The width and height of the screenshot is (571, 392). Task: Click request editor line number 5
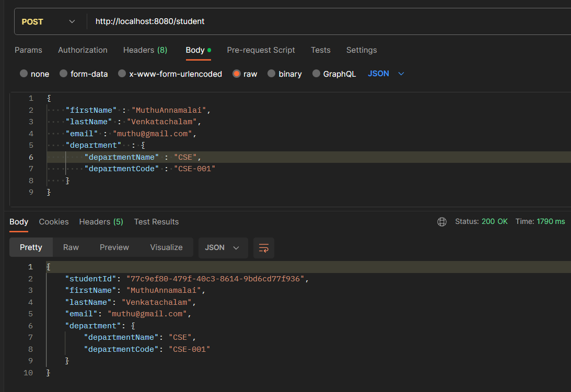(31, 145)
